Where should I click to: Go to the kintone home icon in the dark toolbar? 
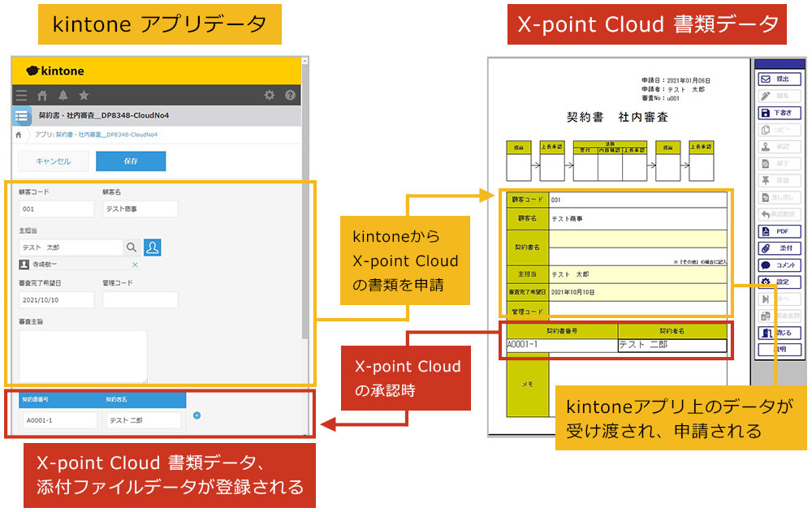pyautogui.click(x=42, y=95)
